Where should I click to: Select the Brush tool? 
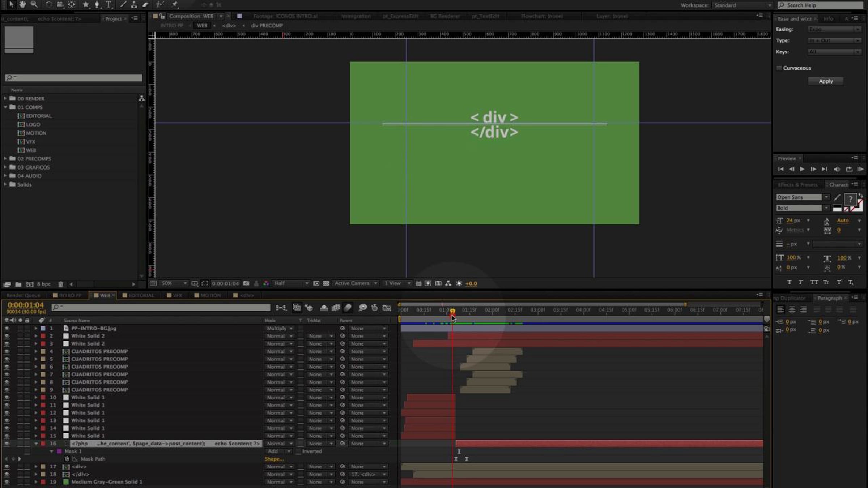coord(123,4)
